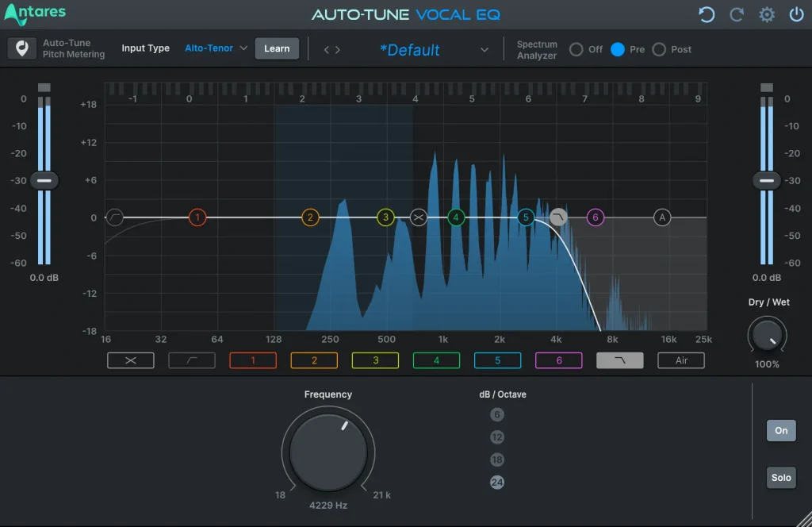This screenshot has height=527, width=812.
Task: Select EQ band 3 button
Action: coord(375,360)
